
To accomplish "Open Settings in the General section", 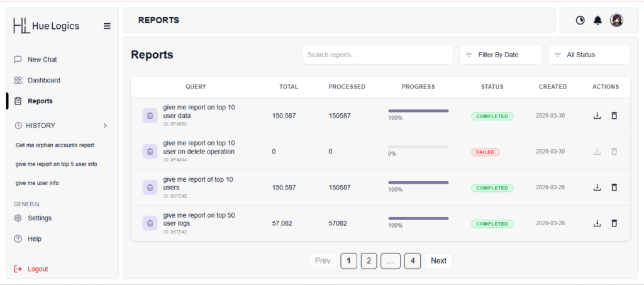I will [39, 218].
